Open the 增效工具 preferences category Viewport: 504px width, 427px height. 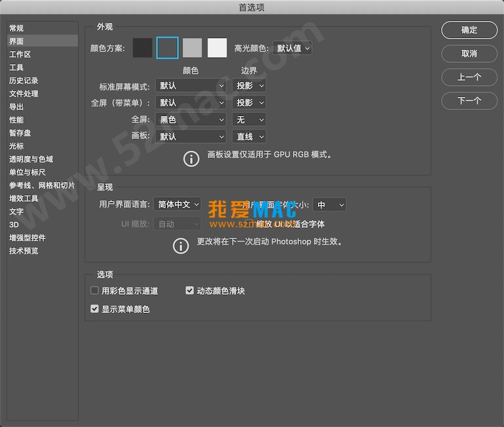pos(43,198)
